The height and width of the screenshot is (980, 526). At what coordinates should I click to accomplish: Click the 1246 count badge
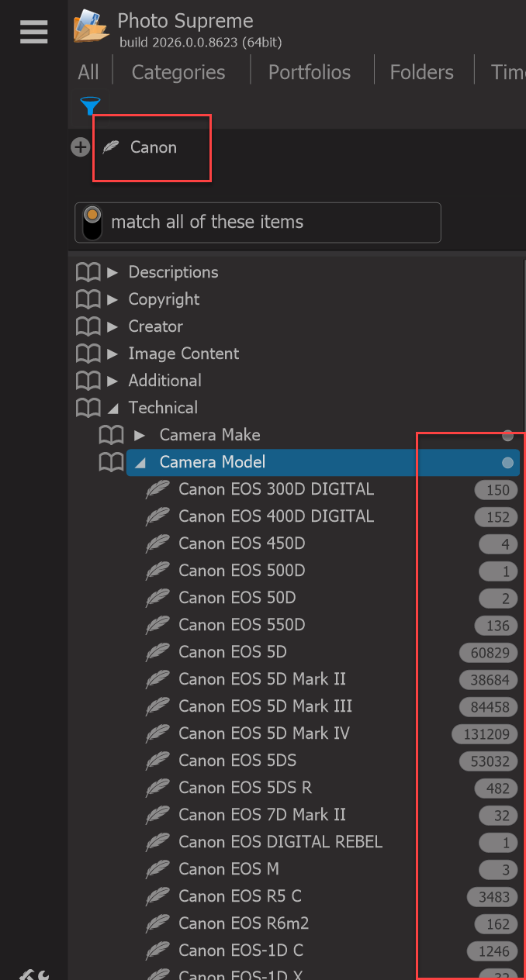pos(493,951)
